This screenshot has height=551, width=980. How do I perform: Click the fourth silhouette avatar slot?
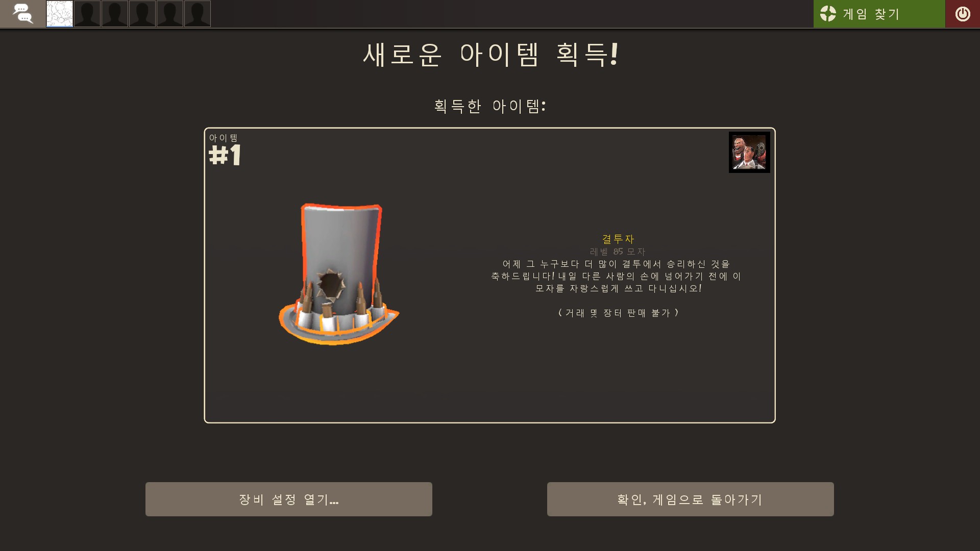click(x=142, y=14)
